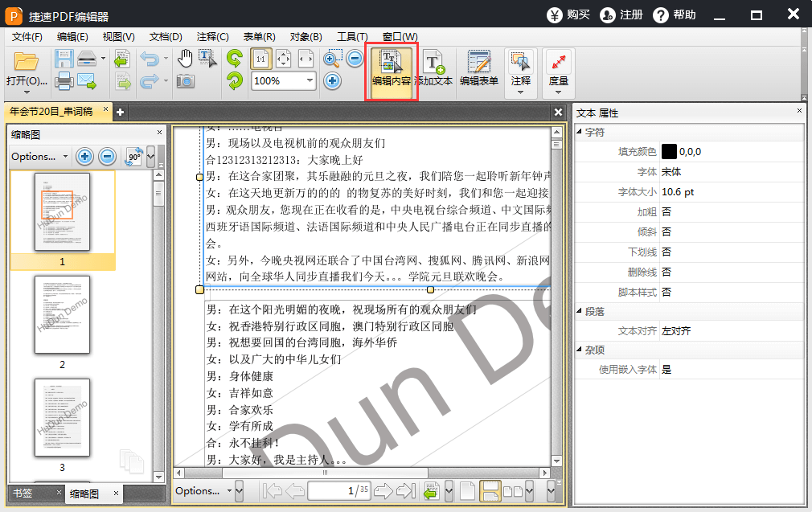Click the scanner icon in toolbar
Screen dimensions: 812x512
pyautogui.click(x=87, y=59)
